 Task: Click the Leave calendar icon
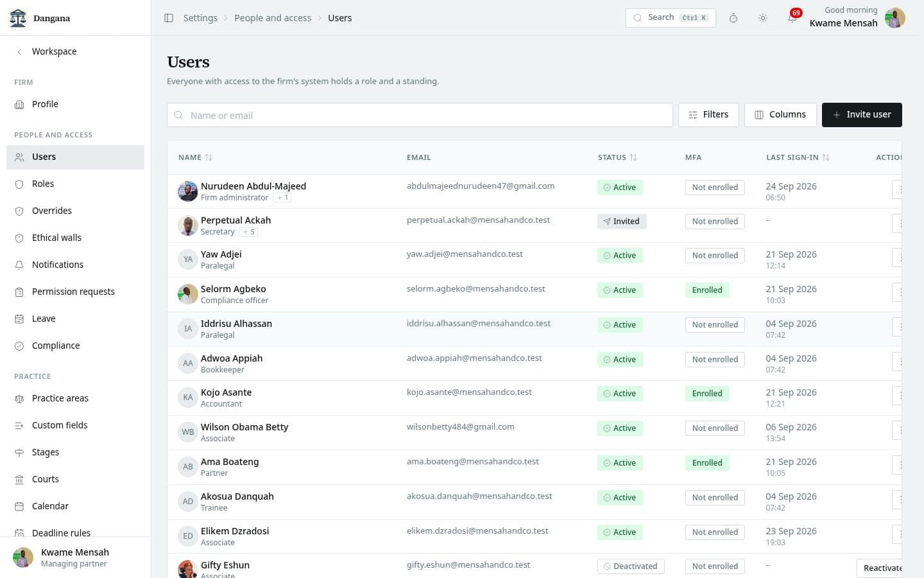19,319
